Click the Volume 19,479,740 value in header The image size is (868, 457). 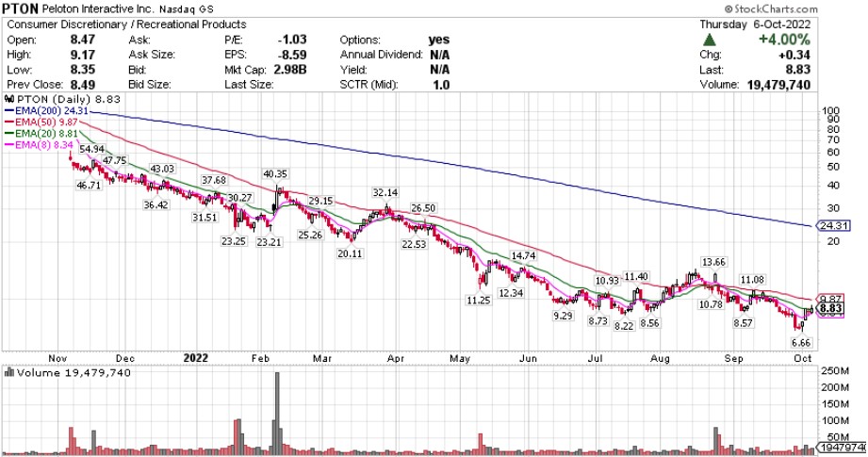(x=778, y=85)
